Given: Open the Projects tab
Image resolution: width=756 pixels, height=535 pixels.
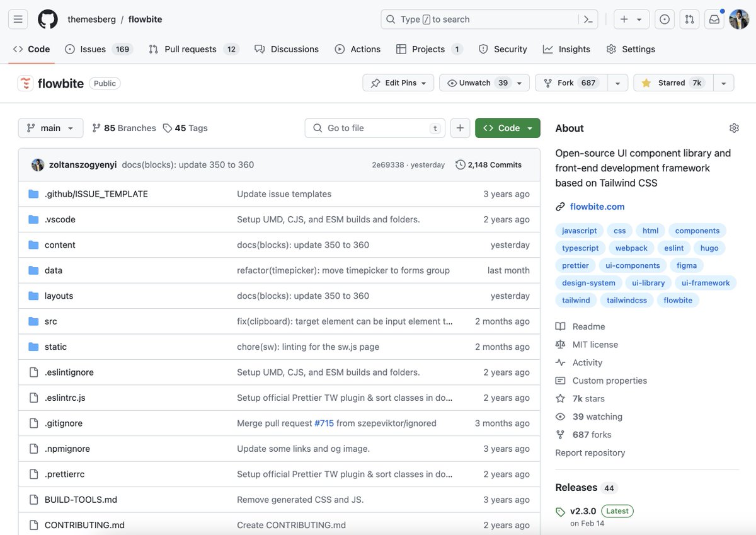Looking at the screenshot, I should [430, 49].
